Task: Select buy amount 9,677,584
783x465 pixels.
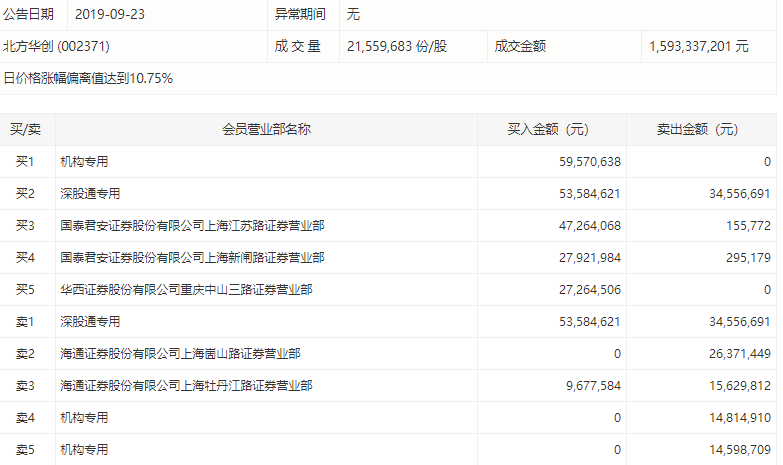Action: pos(594,386)
